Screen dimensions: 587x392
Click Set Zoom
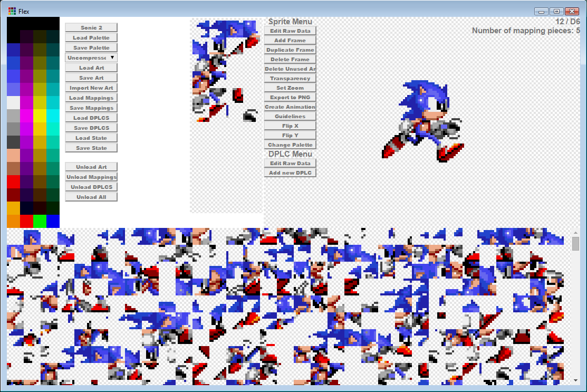coord(290,88)
